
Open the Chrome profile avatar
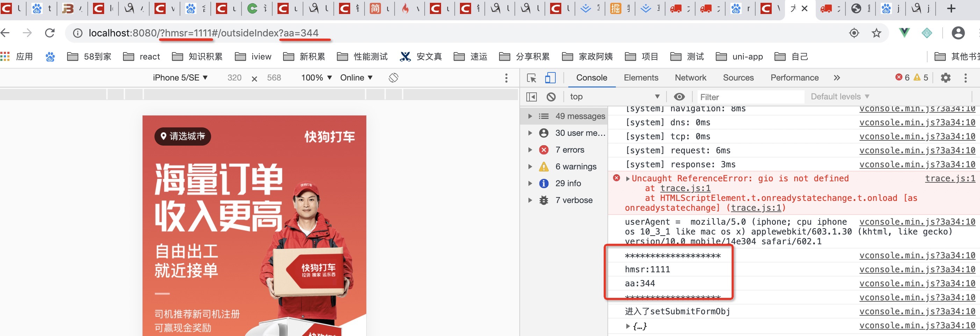click(x=958, y=33)
